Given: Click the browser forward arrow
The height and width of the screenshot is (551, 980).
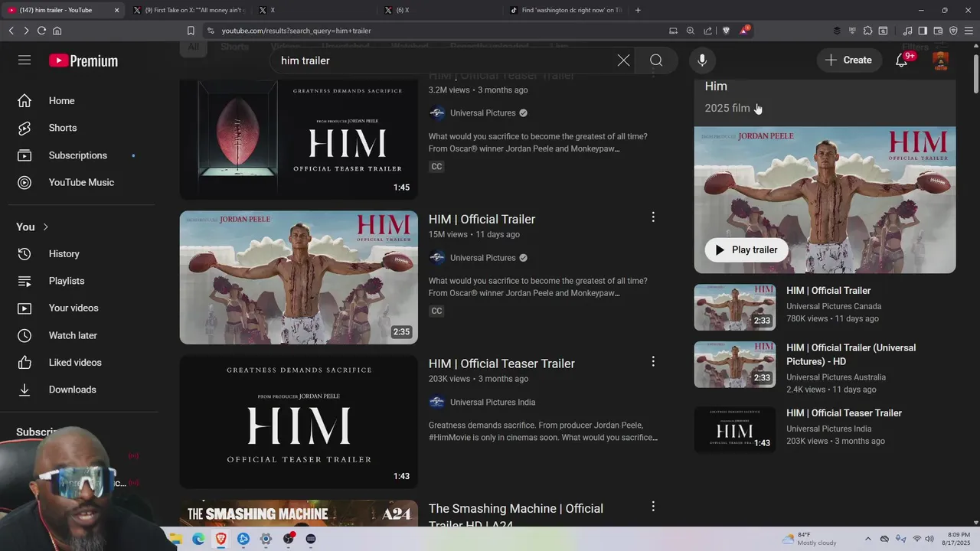Looking at the screenshot, I should [26, 31].
